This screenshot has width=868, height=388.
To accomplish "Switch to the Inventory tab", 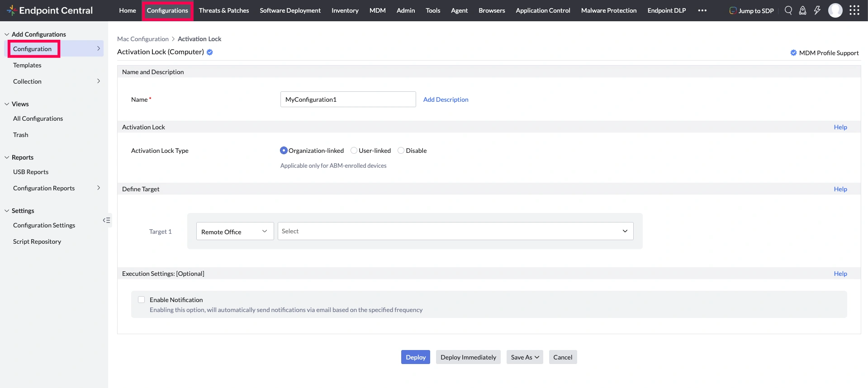I will [x=345, y=10].
